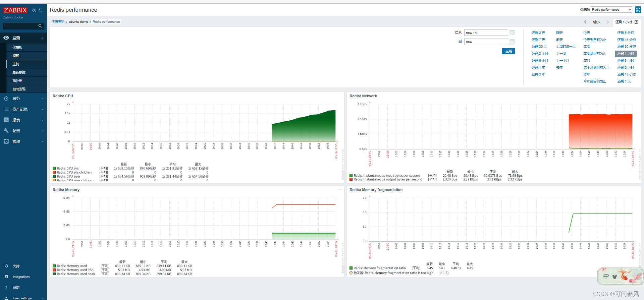Viewport: 644px width, 300px height.
Task: Expand the 管理 menu section
Action: click(42, 142)
